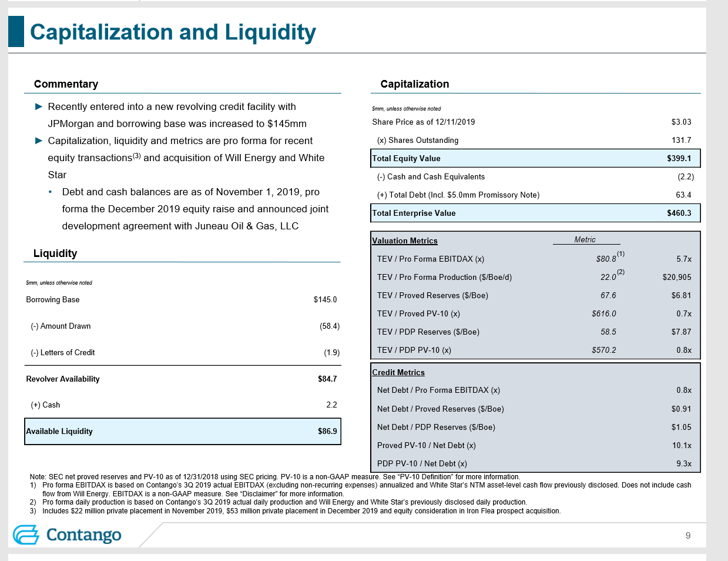Select the "22.0" production metric value
The width and height of the screenshot is (728, 561).
pyautogui.click(x=609, y=277)
